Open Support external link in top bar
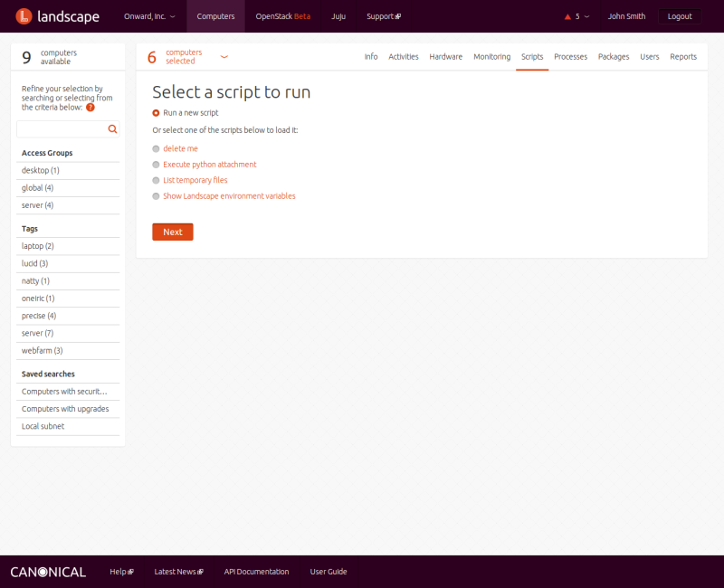Viewport: 724px width, 588px height. click(x=383, y=16)
